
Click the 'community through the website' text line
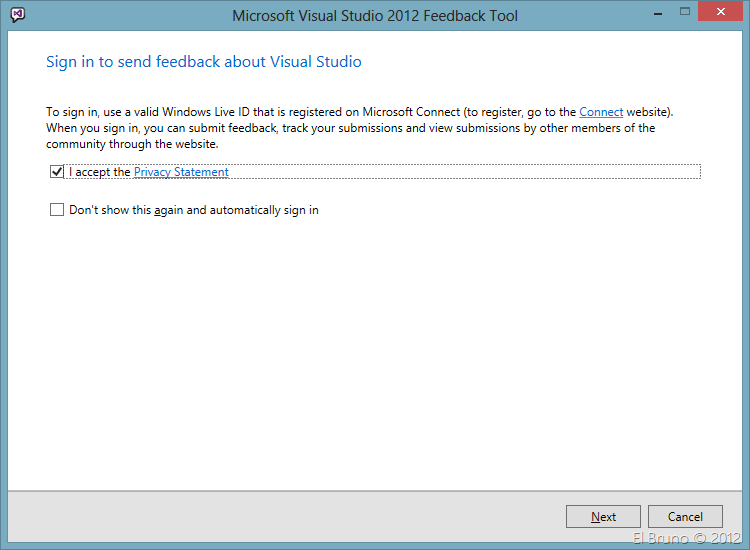click(x=132, y=144)
